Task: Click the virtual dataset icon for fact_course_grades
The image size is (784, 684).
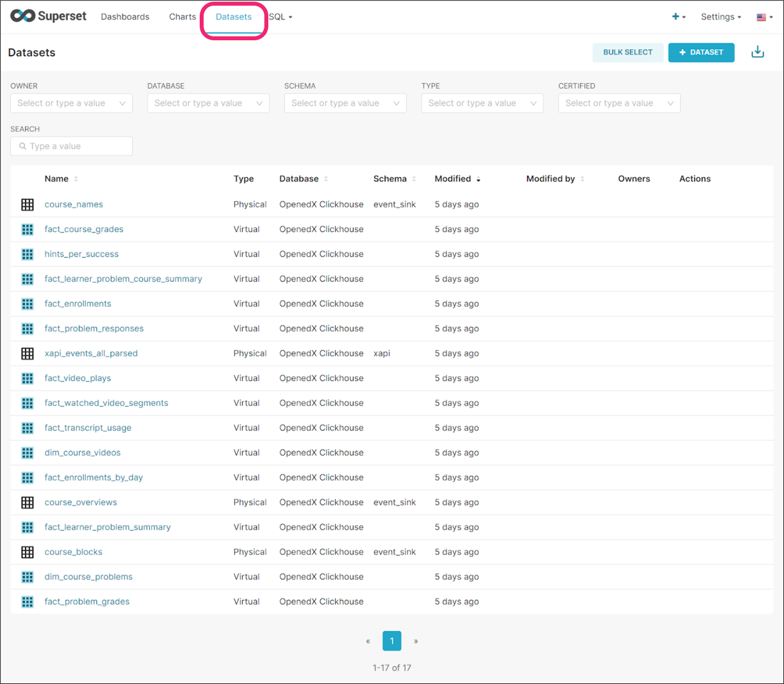Action: click(x=27, y=229)
